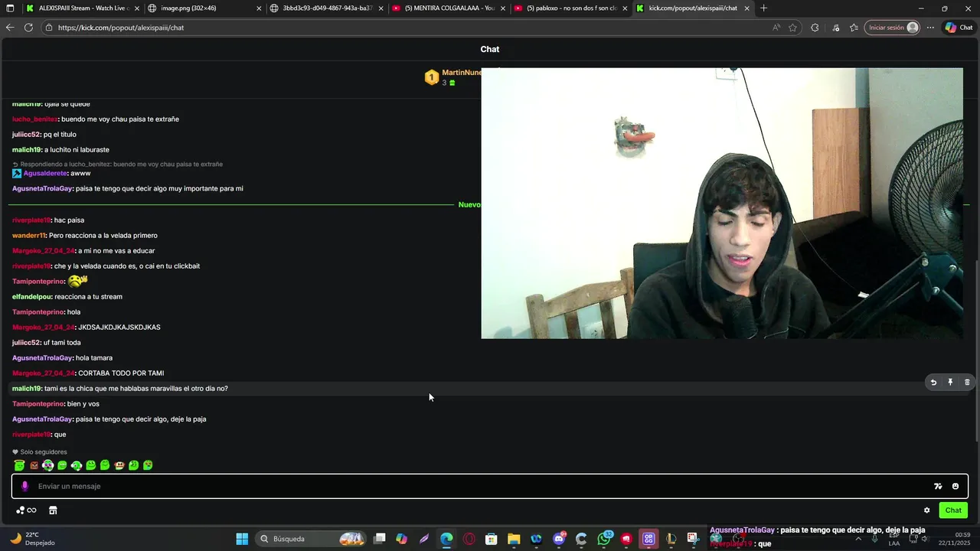The width and height of the screenshot is (980, 551).
Task: Click message 'Pero reacciona a la velada primero'
Action: (x=103, y=236)
